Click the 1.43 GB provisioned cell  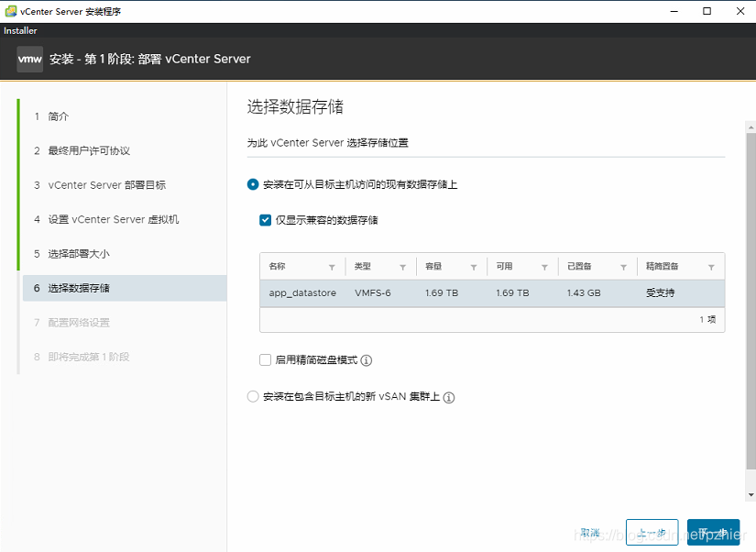tap(584, 293)
